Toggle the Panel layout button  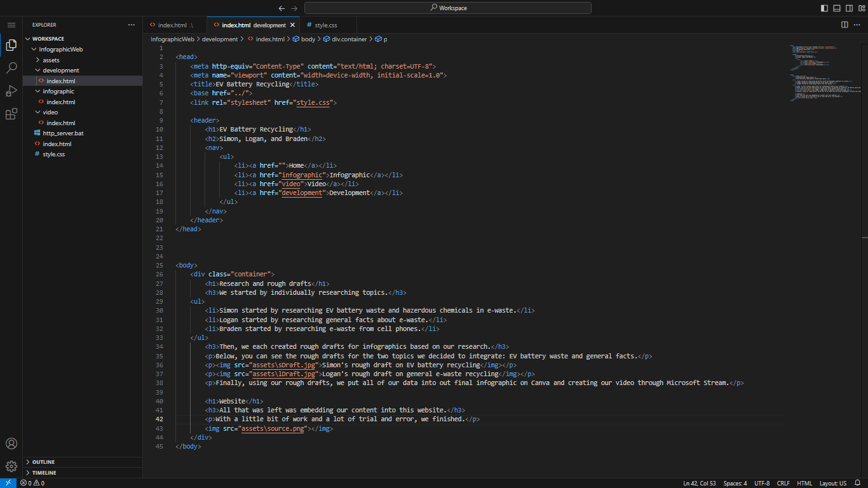point(837,8)
